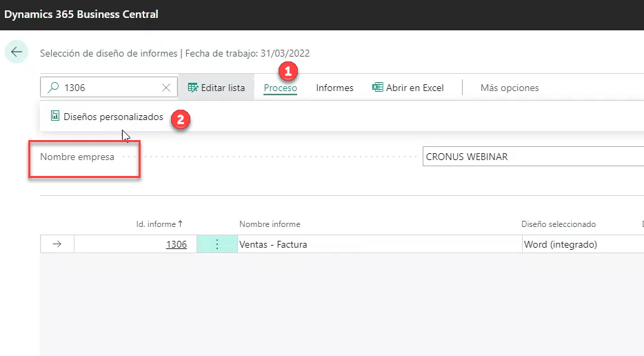This screenshot has height=356, width=644.
Task: Open the list with Abrir en Excel
Action: tap(407, 88)
